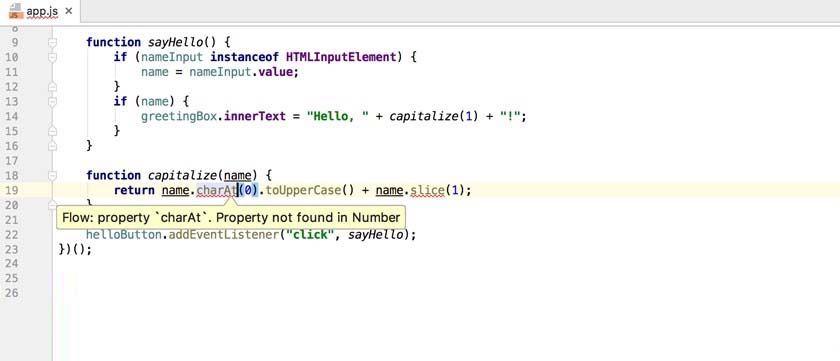The width and height of the screenshot is (840, 361).
Task: Toggle fold marker at line 12
Action: click(52, 86)
